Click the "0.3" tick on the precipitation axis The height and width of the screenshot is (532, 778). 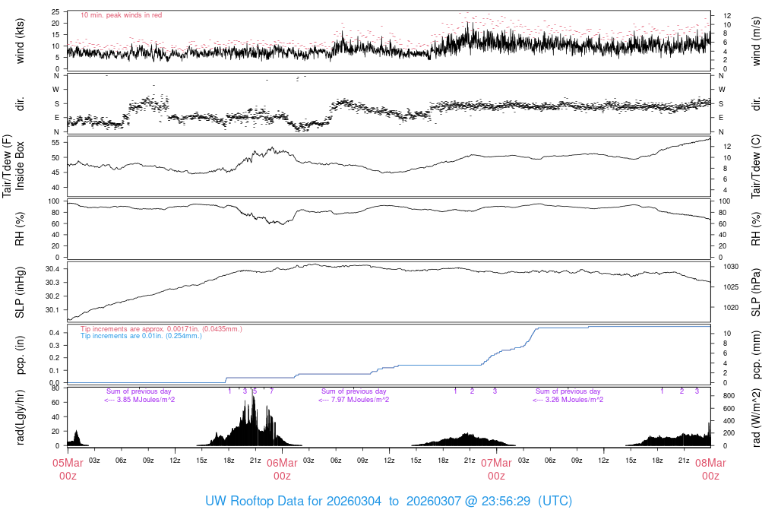tap(54, 345)
